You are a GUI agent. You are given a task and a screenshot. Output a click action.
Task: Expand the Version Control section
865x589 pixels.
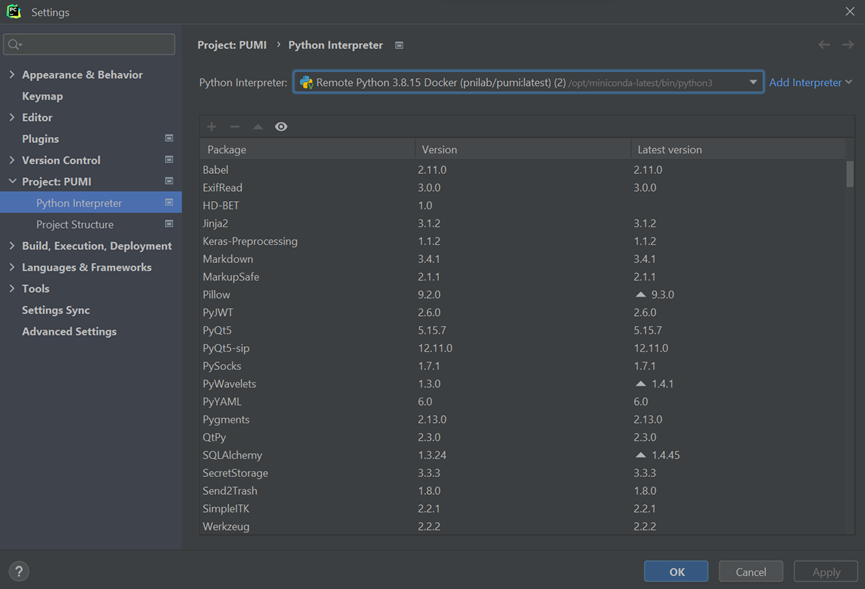point(12,160)
